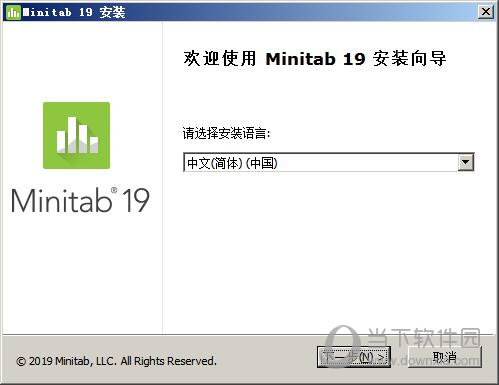Click the 下一步(N) > button
Image resolution: width=499 pixels, height=385 pixels.
[x=354, y=357]
